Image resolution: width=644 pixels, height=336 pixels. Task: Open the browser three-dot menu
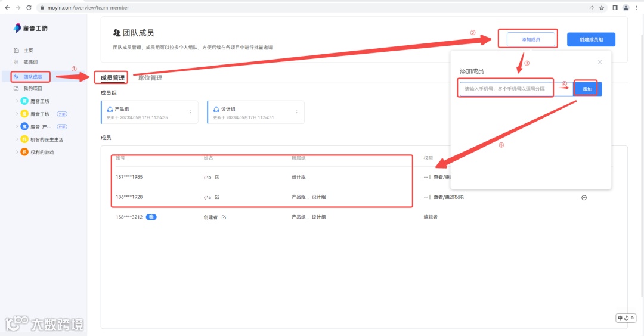(637, 7)
